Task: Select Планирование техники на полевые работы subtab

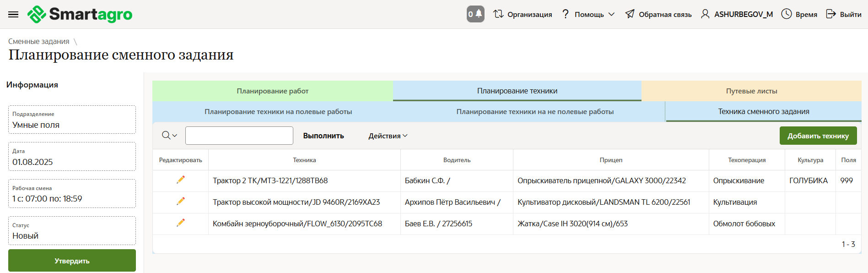Action: click(x=278, y=112)
